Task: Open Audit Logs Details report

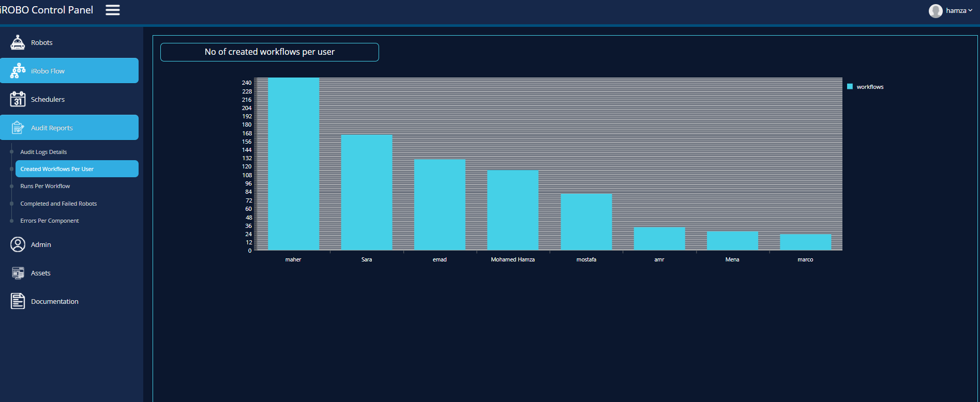Action: [x=43, y=152]
